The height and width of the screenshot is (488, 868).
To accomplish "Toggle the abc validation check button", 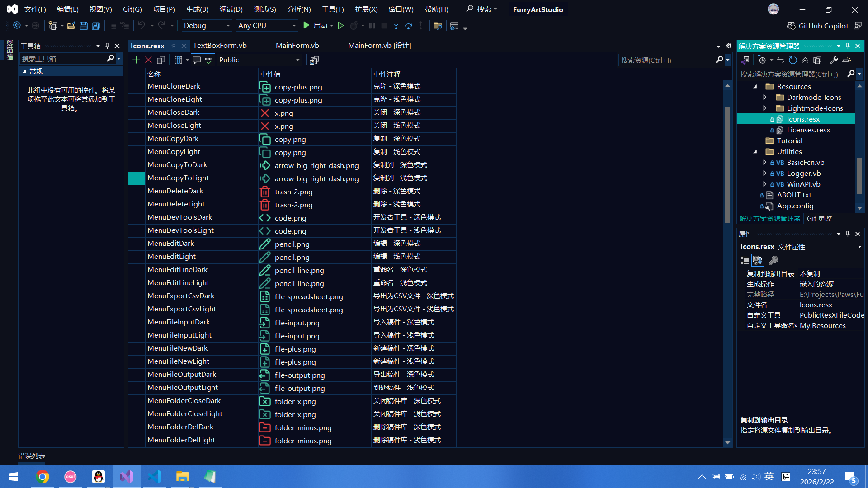I will pyautogui.click(x=208, y=60).
